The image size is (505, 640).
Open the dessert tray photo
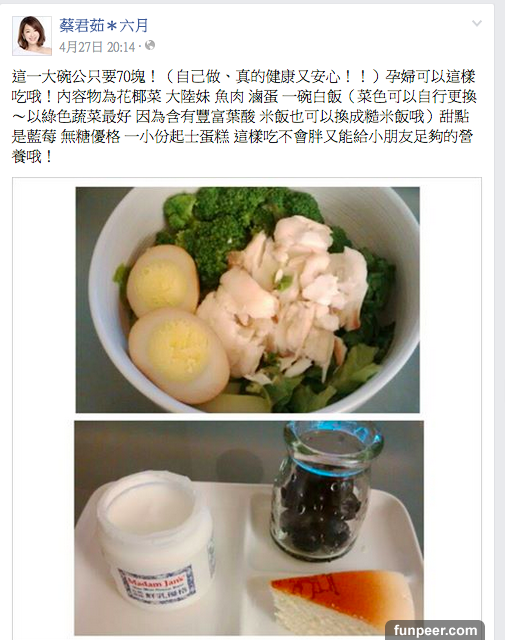pos(249,528)
